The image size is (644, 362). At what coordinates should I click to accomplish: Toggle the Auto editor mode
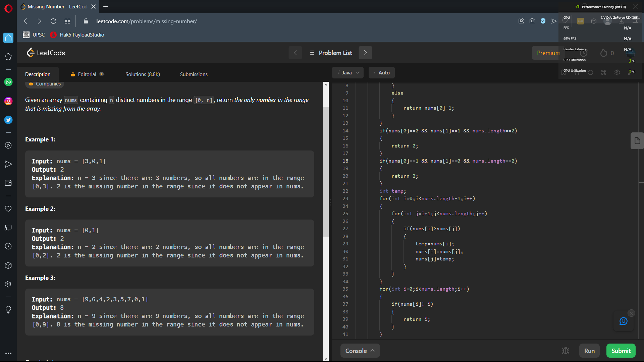click(381, 73)
